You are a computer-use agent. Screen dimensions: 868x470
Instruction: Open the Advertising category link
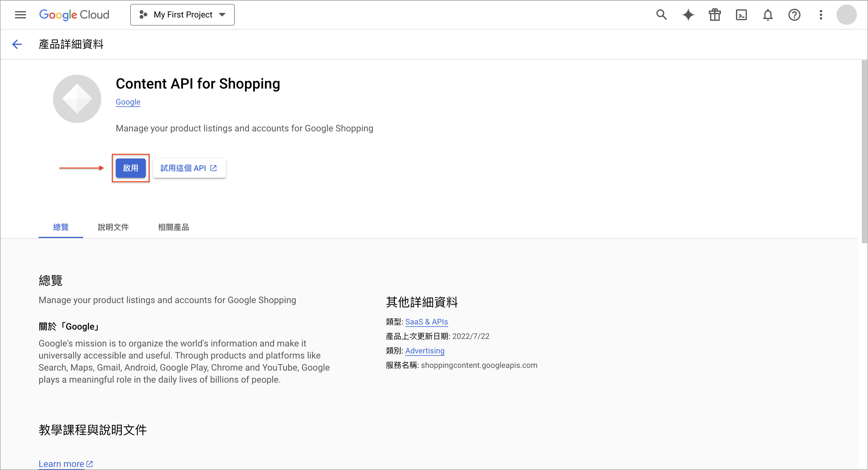(x=425, y=351)
